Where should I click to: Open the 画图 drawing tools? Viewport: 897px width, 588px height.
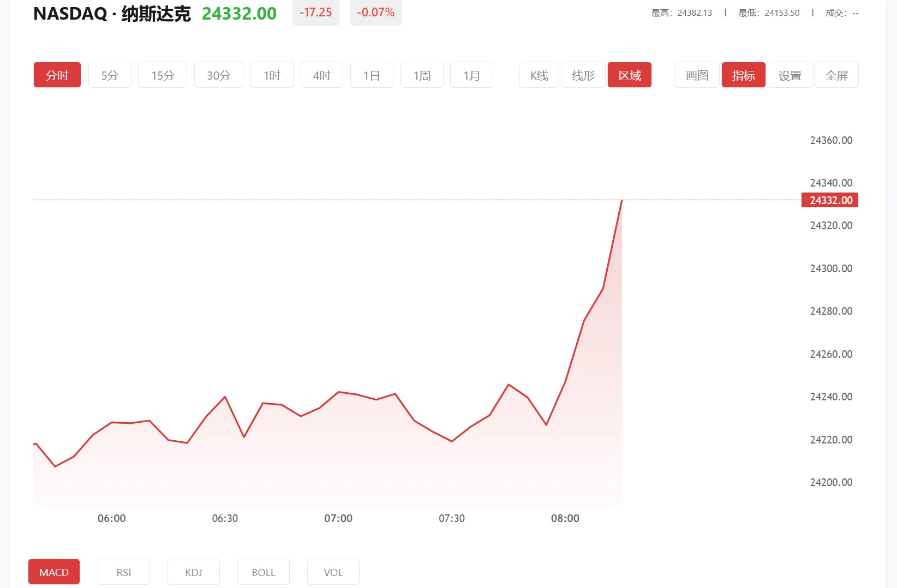[x=696, y=75]
